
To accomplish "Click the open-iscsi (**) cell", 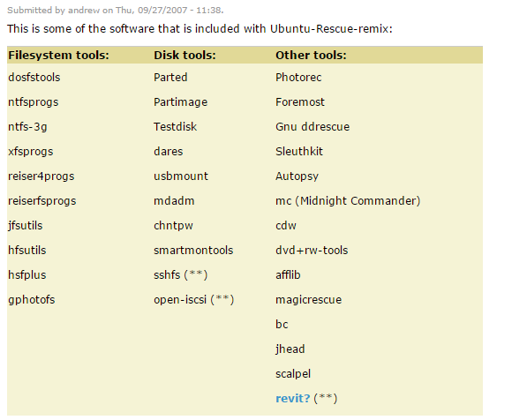I will [x=194, y=300].
